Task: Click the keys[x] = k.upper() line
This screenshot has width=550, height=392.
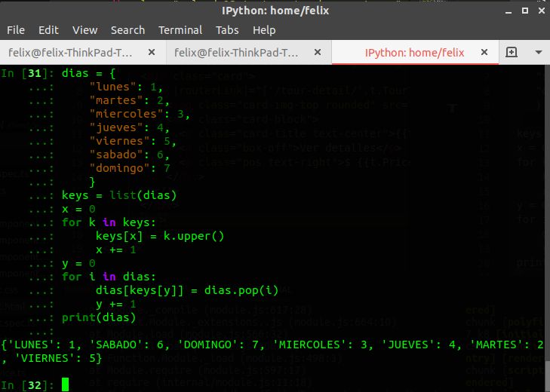Action: click(x=160, y=236)
